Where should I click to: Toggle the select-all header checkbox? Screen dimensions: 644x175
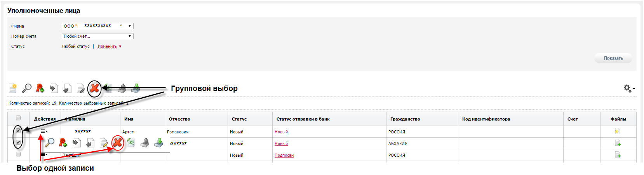tap(18, 118)
